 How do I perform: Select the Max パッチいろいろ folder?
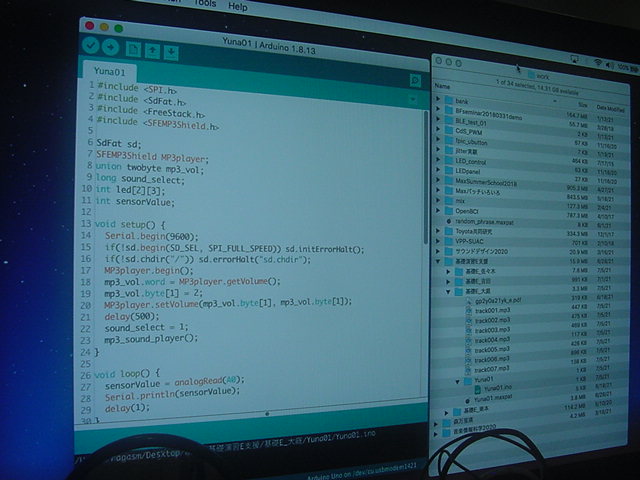coord(478,191)
